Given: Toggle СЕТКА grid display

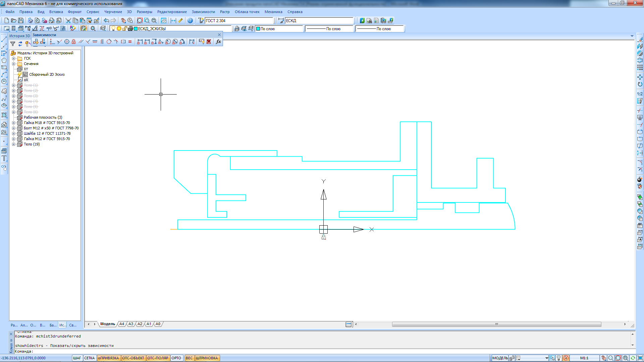Looking at the screenshot, I should tap(89, 358).
